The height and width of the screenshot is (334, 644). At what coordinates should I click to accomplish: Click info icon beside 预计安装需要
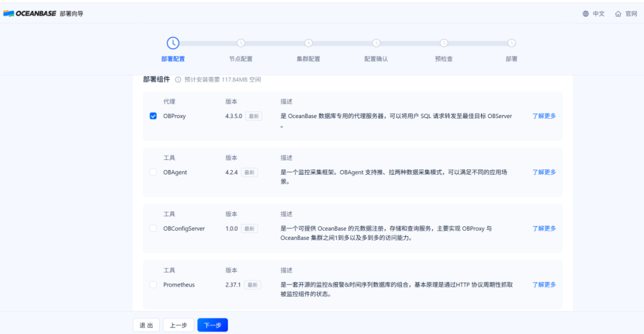[x=178, y=80]
